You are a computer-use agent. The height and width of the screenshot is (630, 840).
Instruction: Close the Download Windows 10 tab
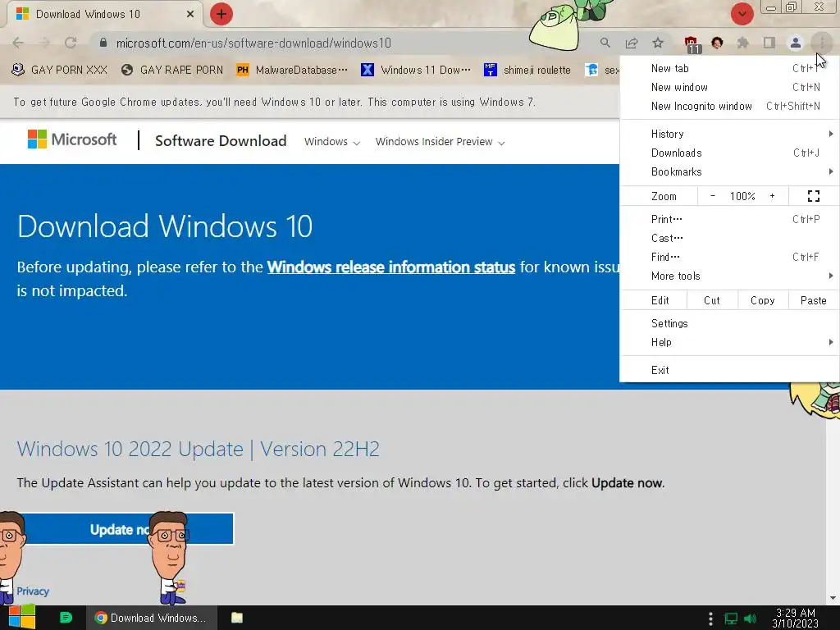click(x=190, y=14)
